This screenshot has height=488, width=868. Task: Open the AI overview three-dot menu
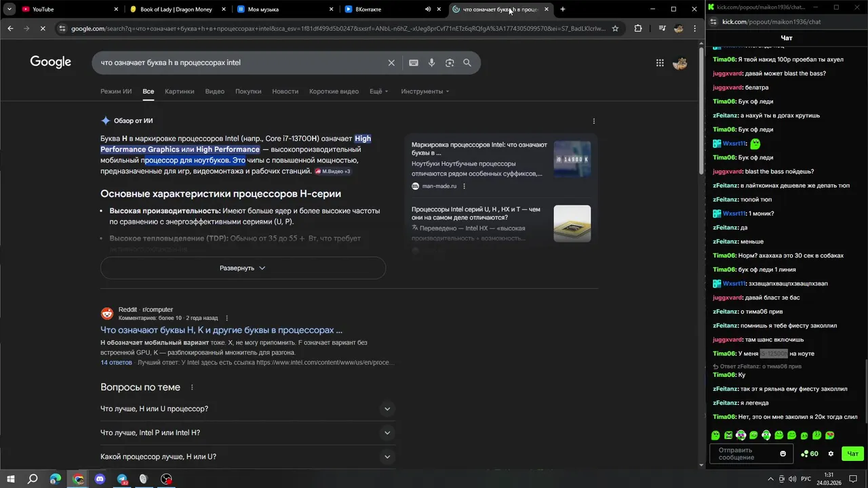594,121
